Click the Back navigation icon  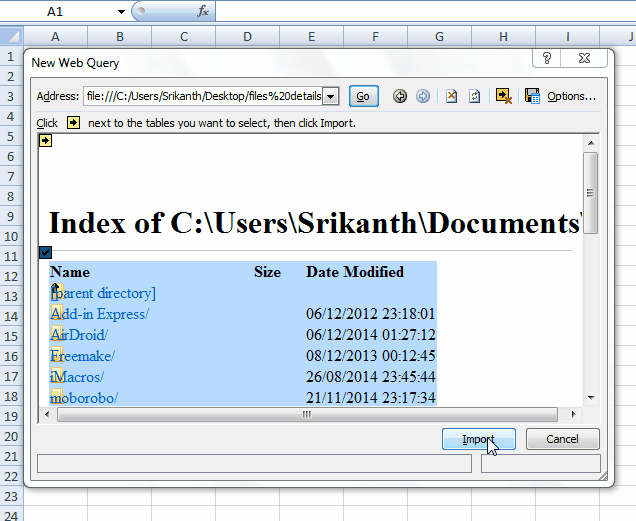[400, 96]
